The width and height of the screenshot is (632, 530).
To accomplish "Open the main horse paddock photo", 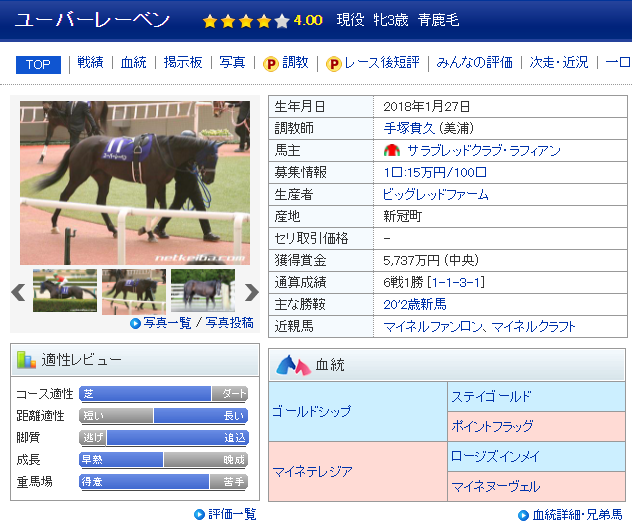I will (x=135, y=183).
